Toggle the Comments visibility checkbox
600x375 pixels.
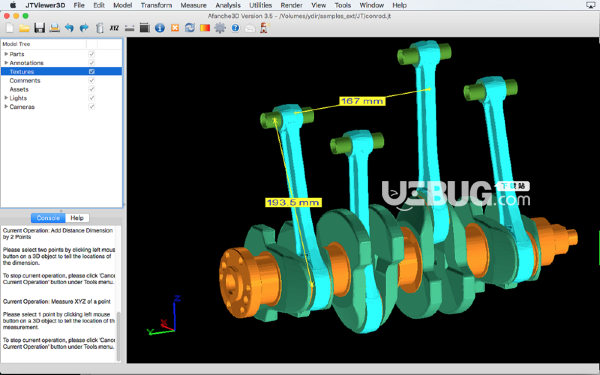(91, 80)
